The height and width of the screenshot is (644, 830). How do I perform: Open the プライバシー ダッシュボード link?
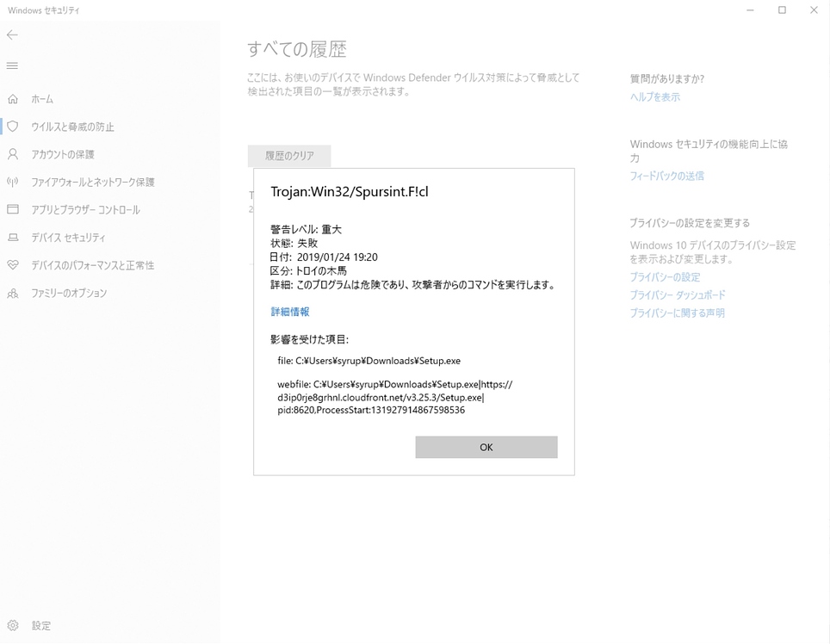(x=678, y=294)
